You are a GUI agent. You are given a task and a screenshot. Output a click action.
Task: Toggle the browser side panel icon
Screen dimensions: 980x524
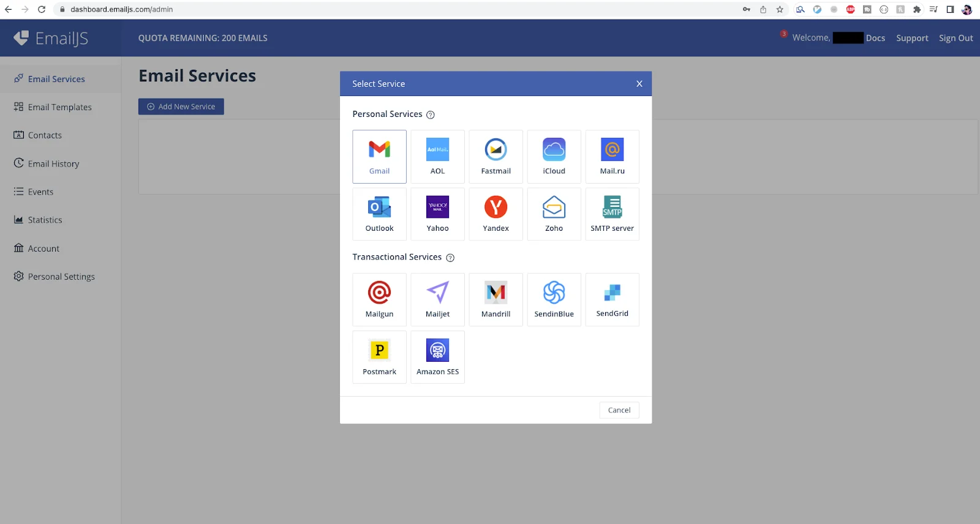[x=950, y=9]
